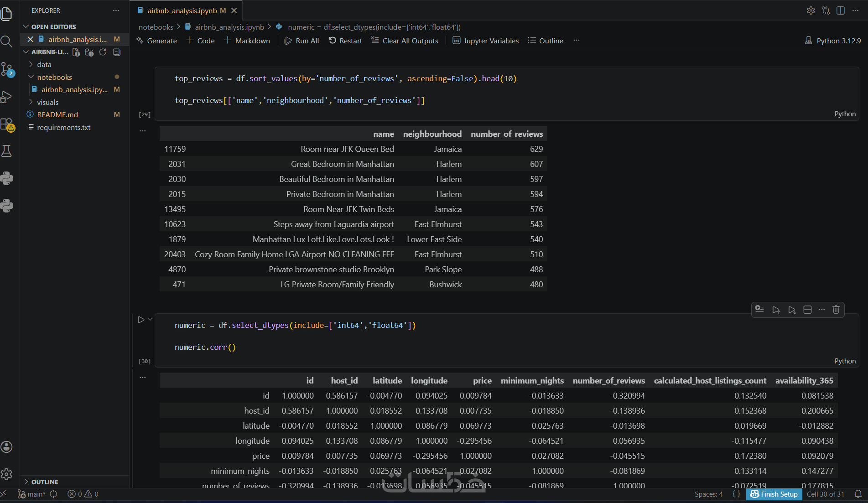Viewport: 868px width, 503px height.
Task: Toggle the Jupyter Variables panel
Action: click(x=485, y=41)
